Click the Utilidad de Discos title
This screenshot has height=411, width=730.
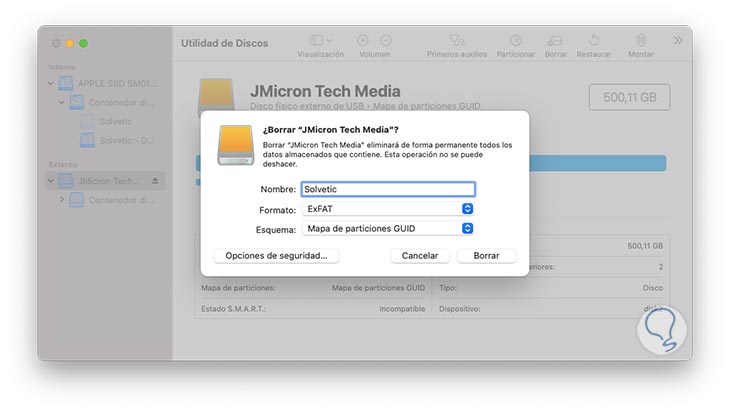click(x=224, y=43)
